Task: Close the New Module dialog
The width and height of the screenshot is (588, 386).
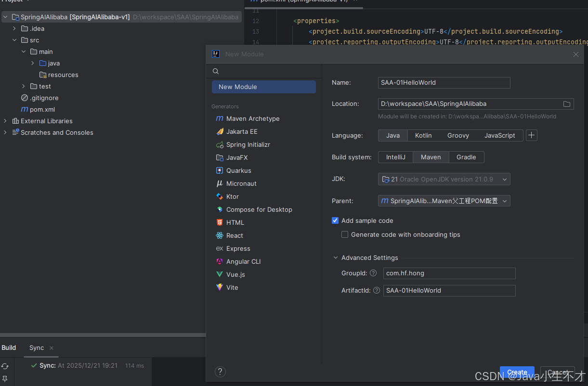Action: tap(576, 54)
